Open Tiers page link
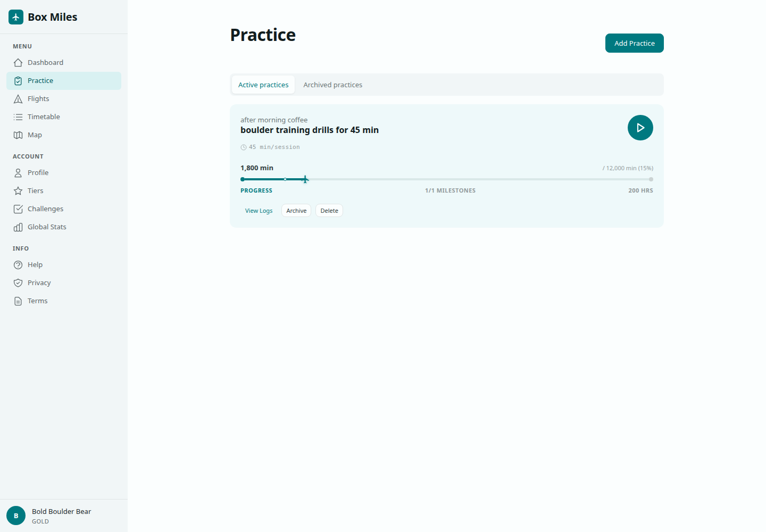Viewport: 766px width, 532px height. [x=64, y=191]
